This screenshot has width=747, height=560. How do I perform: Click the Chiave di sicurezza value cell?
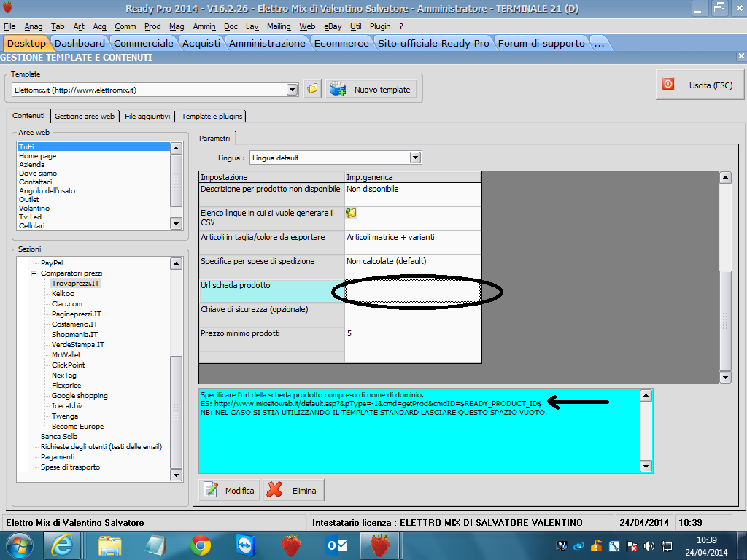413,315
